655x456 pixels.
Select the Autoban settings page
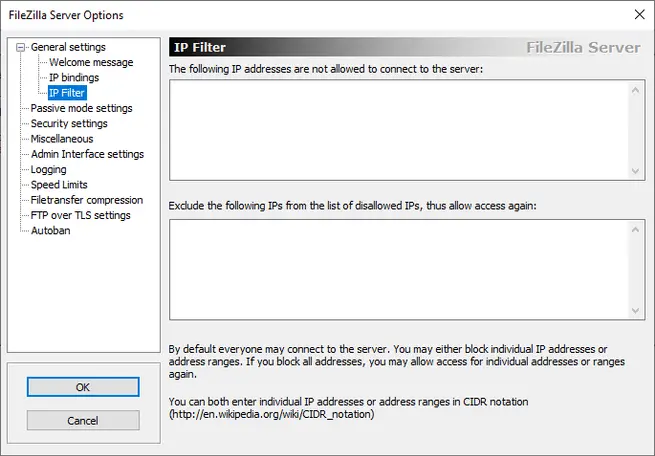(x=51, y=230)
